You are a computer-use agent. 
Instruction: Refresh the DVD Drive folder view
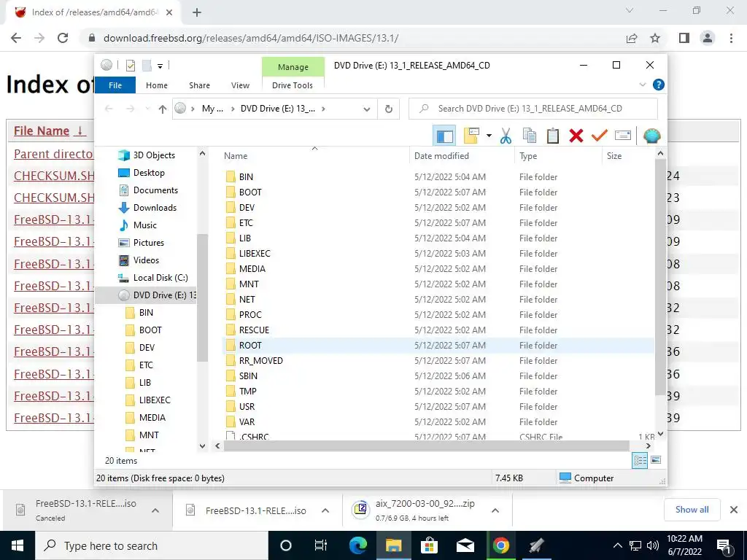tap(389, 109)
